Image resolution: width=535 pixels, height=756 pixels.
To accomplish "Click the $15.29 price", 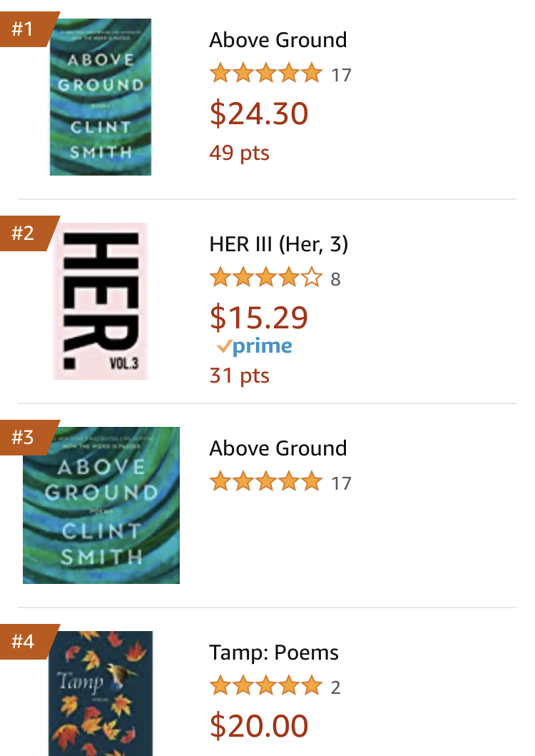I will click(x=259, y=317).
